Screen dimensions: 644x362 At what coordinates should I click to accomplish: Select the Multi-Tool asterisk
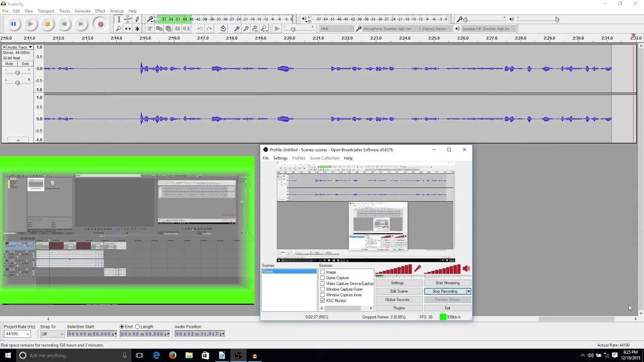coord(137,29)
